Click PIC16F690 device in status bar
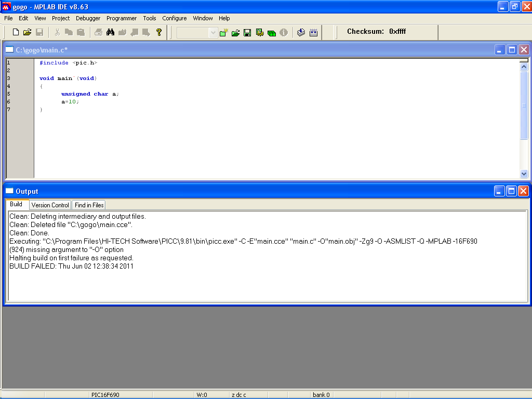 pyautogui.click(x=105, y=395)
